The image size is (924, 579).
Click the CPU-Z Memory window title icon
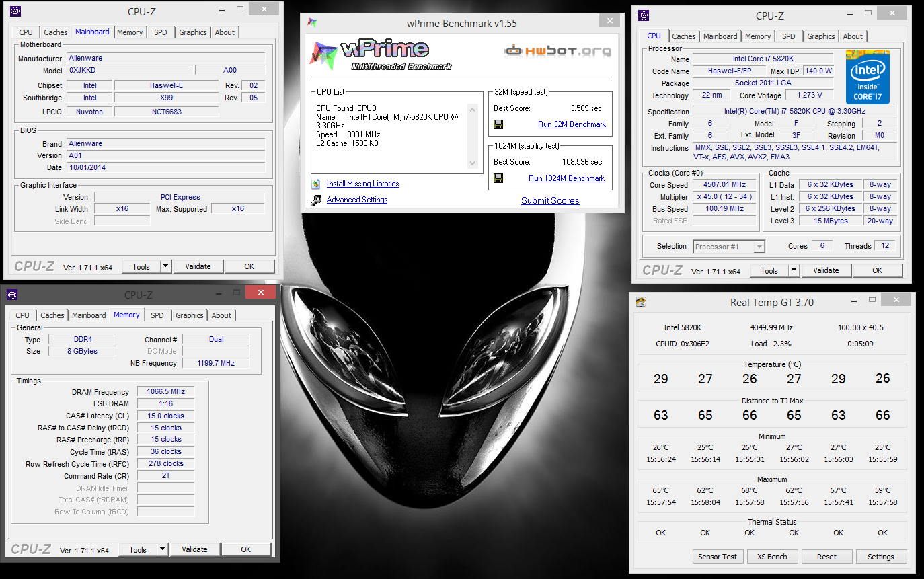[x=12, y=295]
